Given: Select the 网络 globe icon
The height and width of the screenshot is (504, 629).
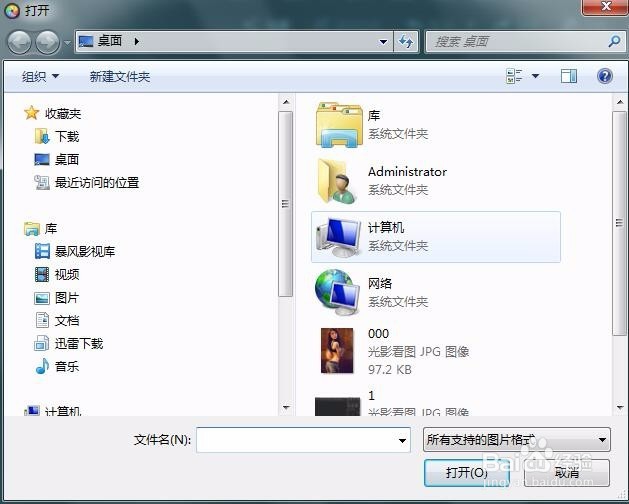Looking at the screenshot, I should tap(338, 293).
